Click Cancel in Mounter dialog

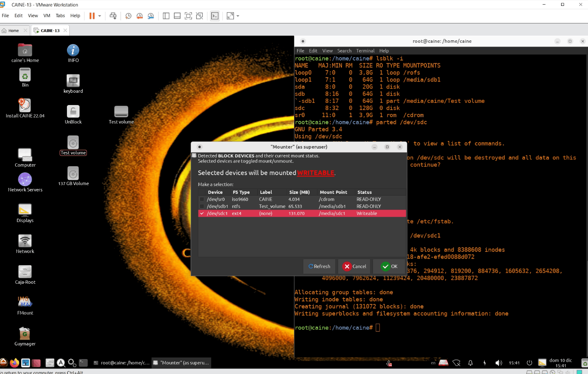354,266
